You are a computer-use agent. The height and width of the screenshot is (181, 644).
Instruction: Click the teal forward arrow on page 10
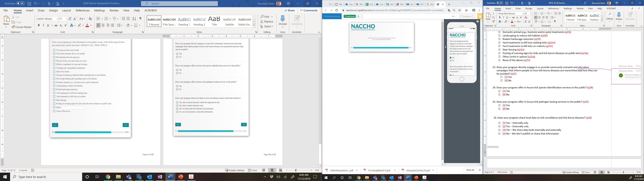[244, 125]
